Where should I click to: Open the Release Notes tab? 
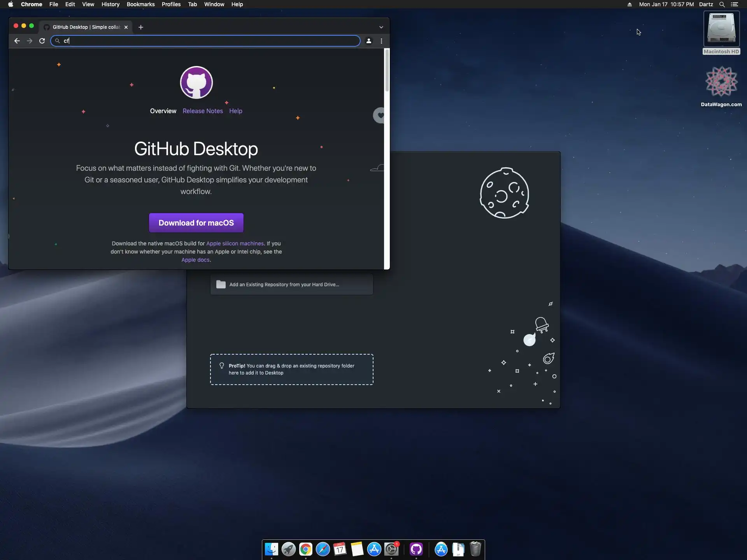coord(203,111)
